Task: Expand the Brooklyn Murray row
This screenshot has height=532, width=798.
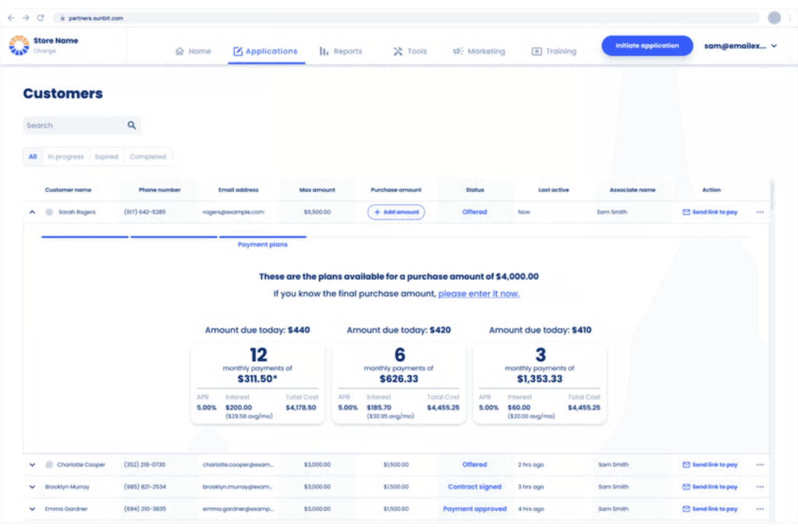Action: [32, 487]
